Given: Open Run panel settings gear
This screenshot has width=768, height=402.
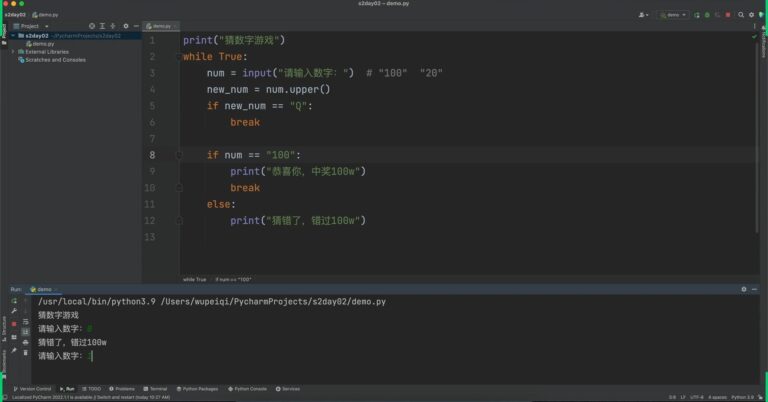Looking at the screenshot, I should pos(744,289).
